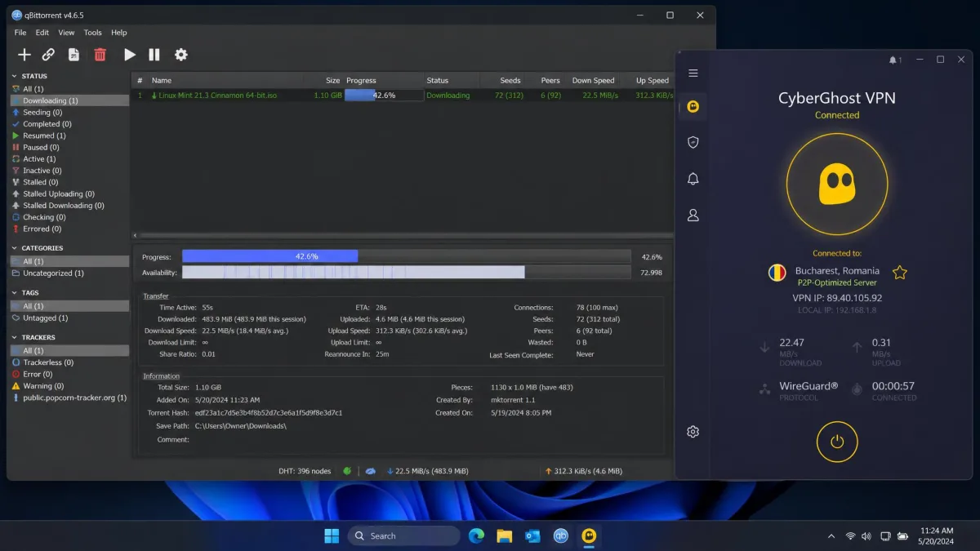The width and height of the screenshot is (980, 551).
Task: Sort by the Down Speed column header
Action: pos(593,81)
